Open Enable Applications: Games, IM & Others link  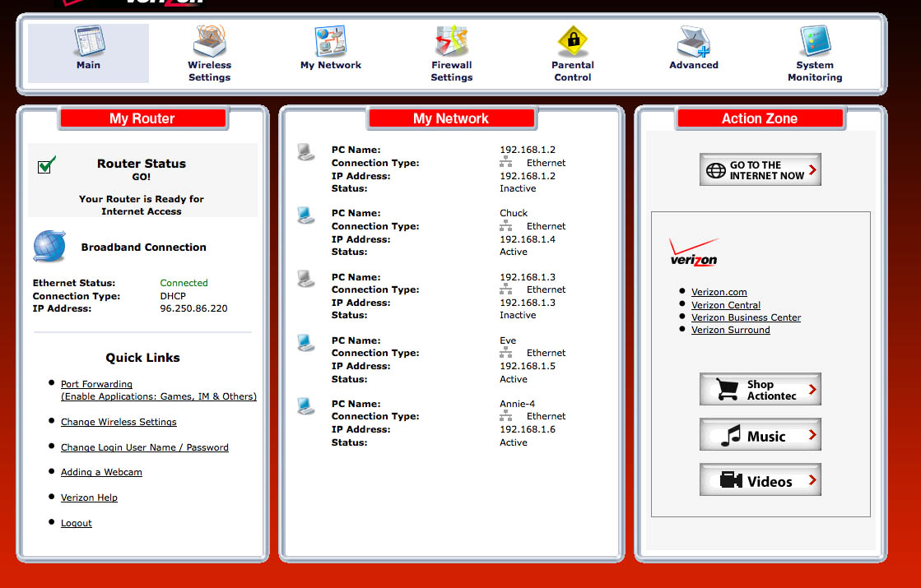point(159,396)
